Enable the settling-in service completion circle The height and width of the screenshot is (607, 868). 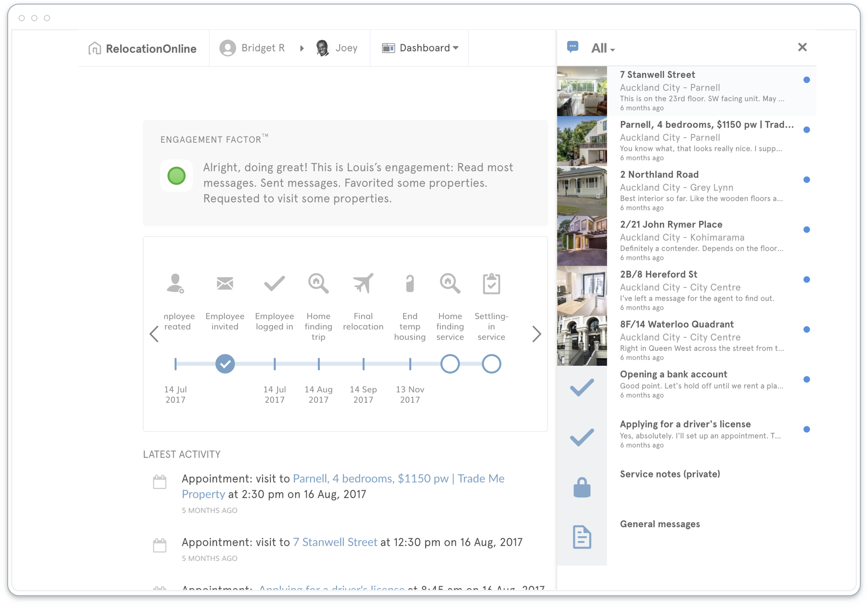493,364
